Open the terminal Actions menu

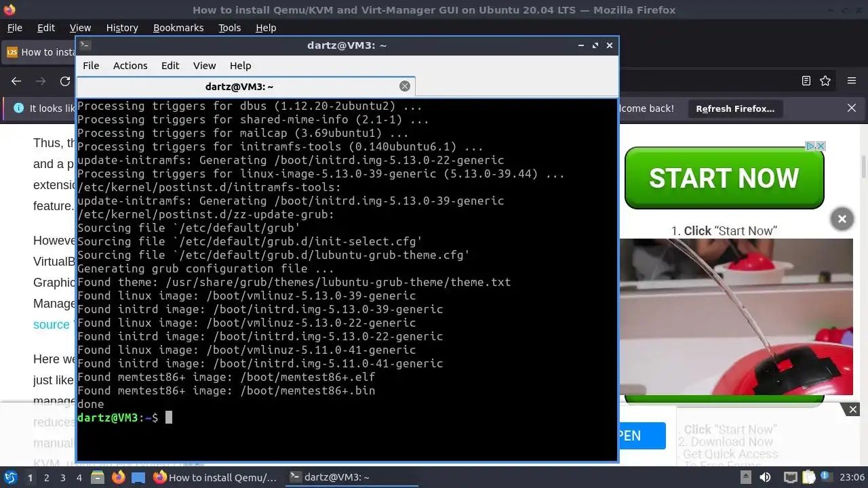(x=130, y=66)
